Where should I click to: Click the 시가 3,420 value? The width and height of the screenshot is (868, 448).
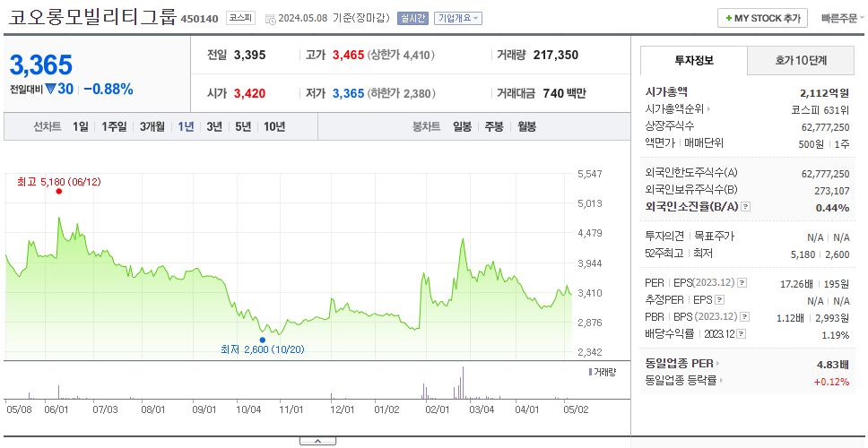[249, 93]
